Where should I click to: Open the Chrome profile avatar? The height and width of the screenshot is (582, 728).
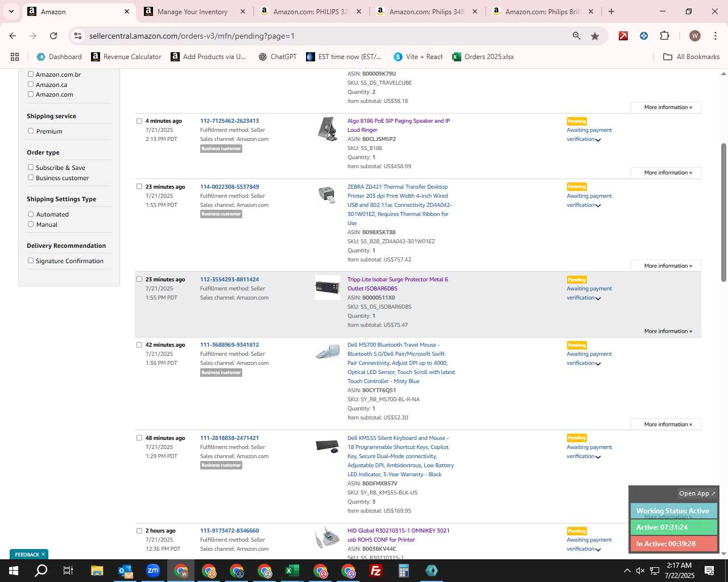click(694, 36)
